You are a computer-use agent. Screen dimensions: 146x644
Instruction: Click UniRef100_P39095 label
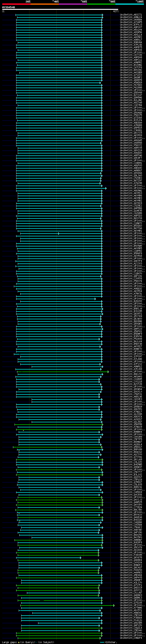tap(131, 555)
